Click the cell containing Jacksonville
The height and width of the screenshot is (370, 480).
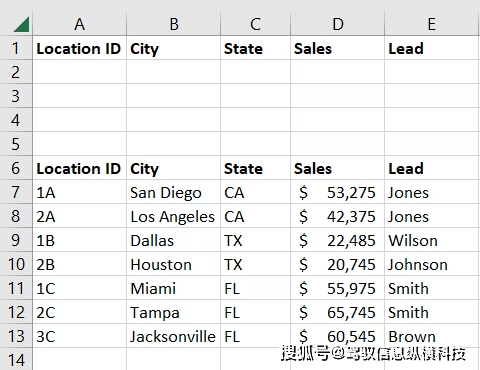coord(173,336)
